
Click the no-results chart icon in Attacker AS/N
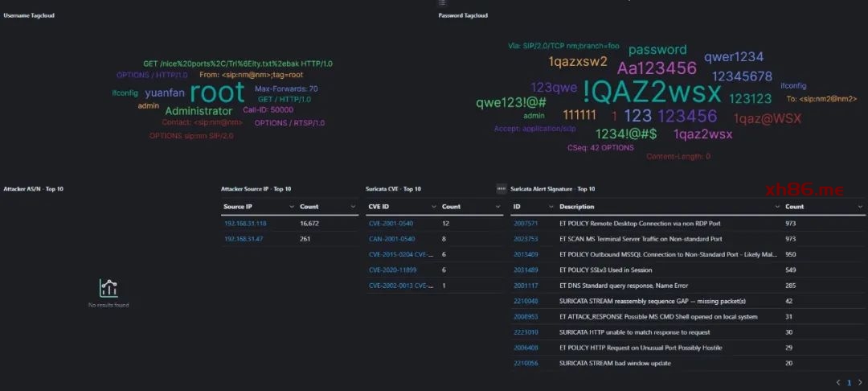108,288
